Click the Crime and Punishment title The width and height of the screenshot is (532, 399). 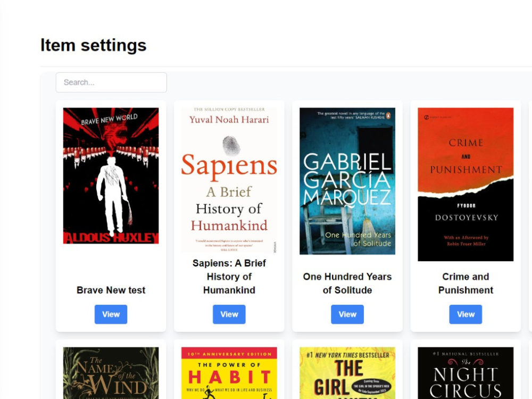pyautogui.click(x=465, y=284)
